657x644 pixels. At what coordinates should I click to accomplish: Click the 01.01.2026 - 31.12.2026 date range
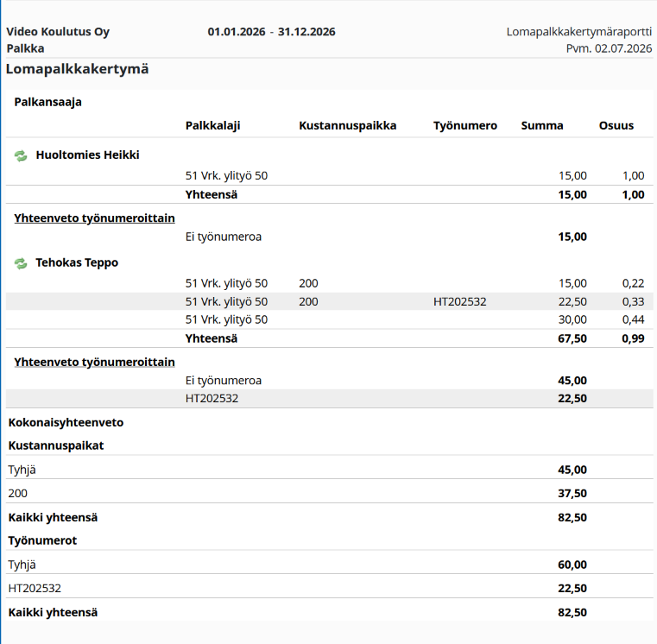click(x=271, y=32)
